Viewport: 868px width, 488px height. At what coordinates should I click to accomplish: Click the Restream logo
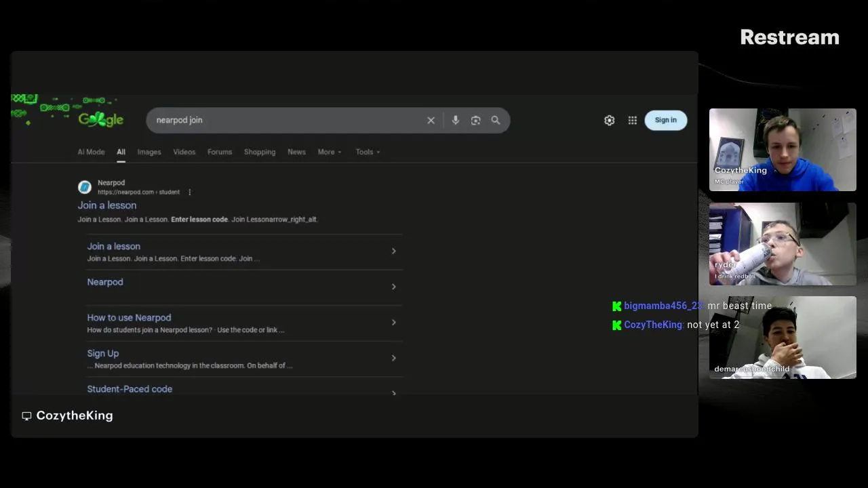789,37
